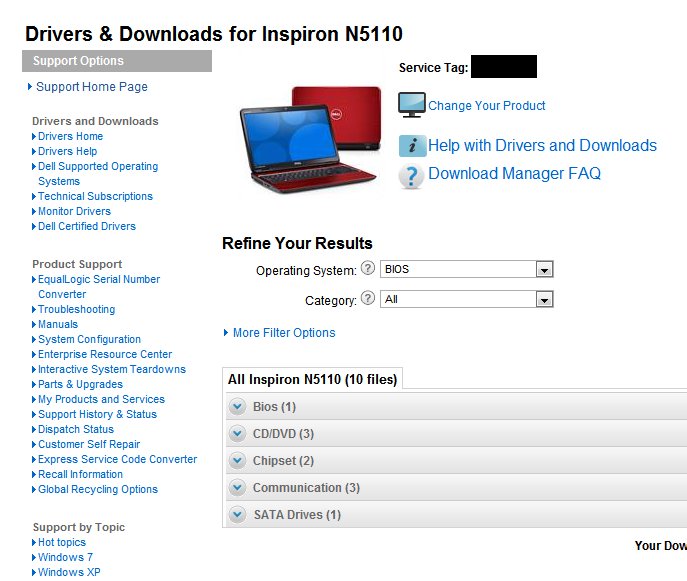Open the Operating System dropdown arrow
This screenshot has width=687, height=581.
pos(544,269)
